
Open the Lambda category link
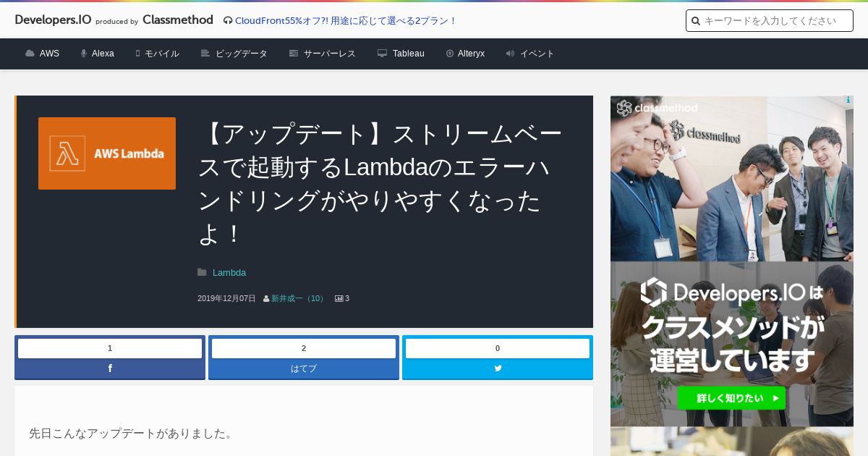229,273
